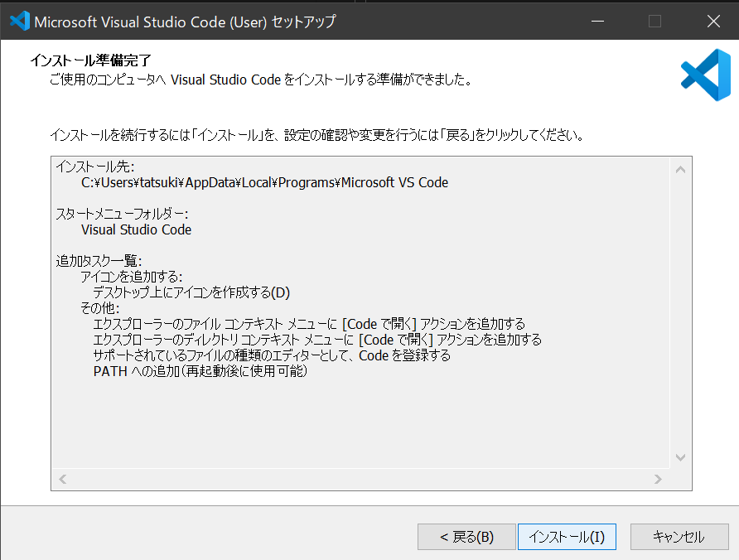Click the down arrow of the vertical scrollbar
Image resolution: width=739 pixels, height=560 pixels.
tap(681, 456)
